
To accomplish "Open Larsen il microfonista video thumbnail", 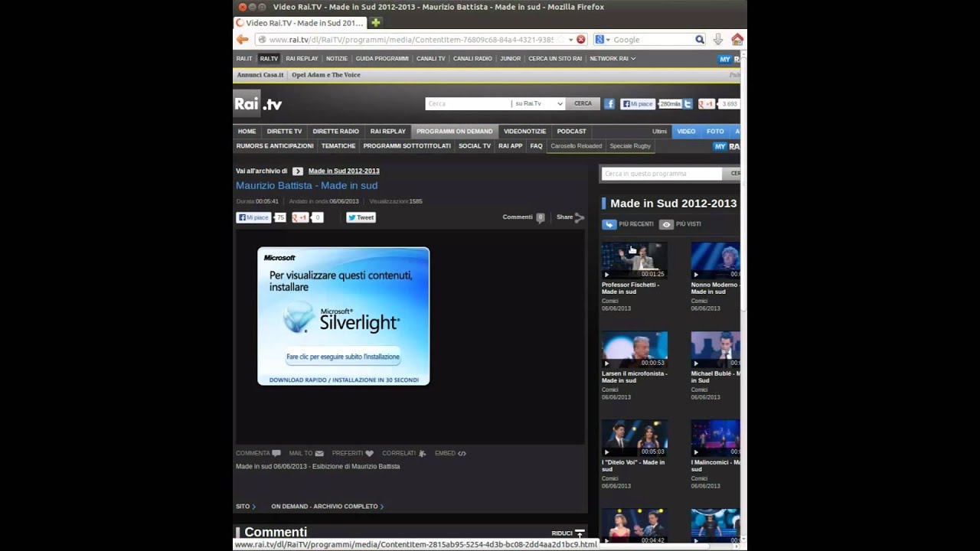I will [x=635, y=349].
